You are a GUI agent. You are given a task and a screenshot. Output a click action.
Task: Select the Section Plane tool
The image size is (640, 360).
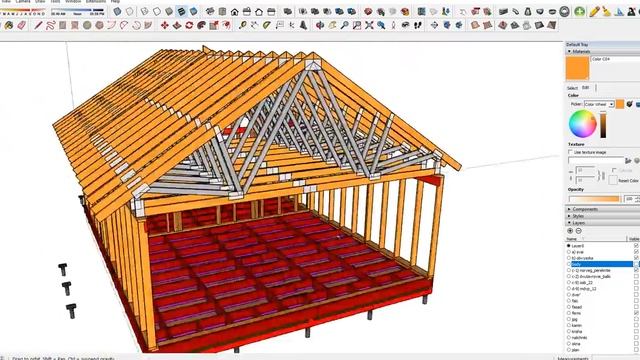[434, 25]
